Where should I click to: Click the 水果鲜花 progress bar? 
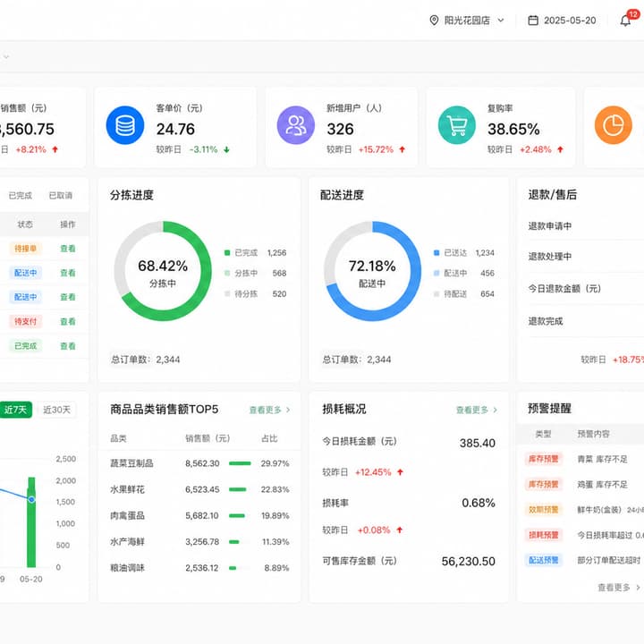[240, 489]
